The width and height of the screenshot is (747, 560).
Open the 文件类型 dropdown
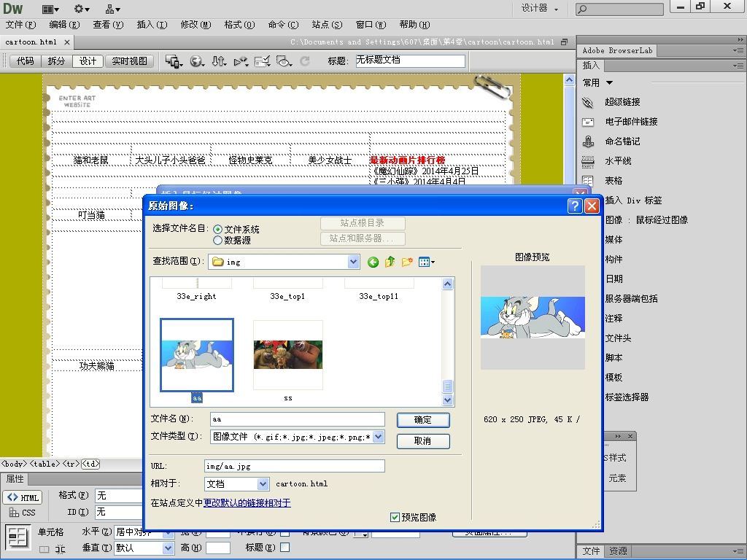[379, 437]
